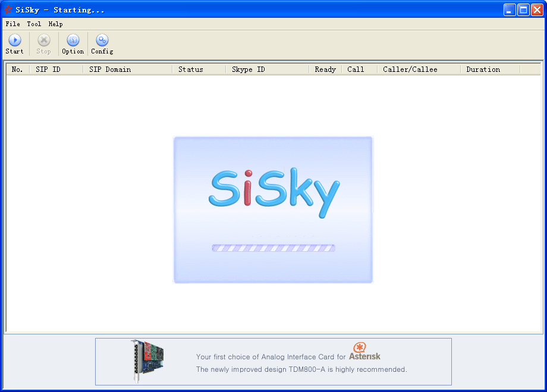The image size is (547, 392).
Task: Minimize the SiSky window
Action: point(510,10)
